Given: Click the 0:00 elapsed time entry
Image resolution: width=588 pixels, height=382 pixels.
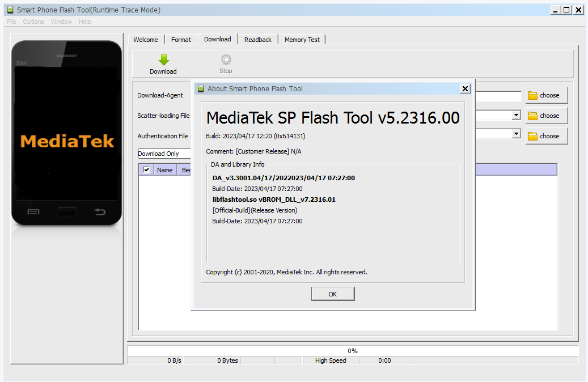Looking at the screenshot, I should (385, 360).
